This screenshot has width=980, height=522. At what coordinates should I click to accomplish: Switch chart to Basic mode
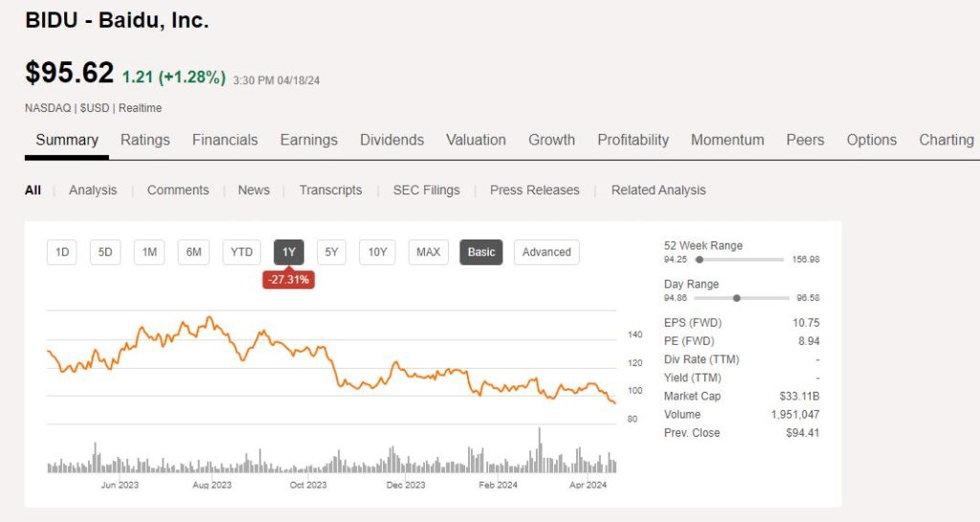pos(481,252)
